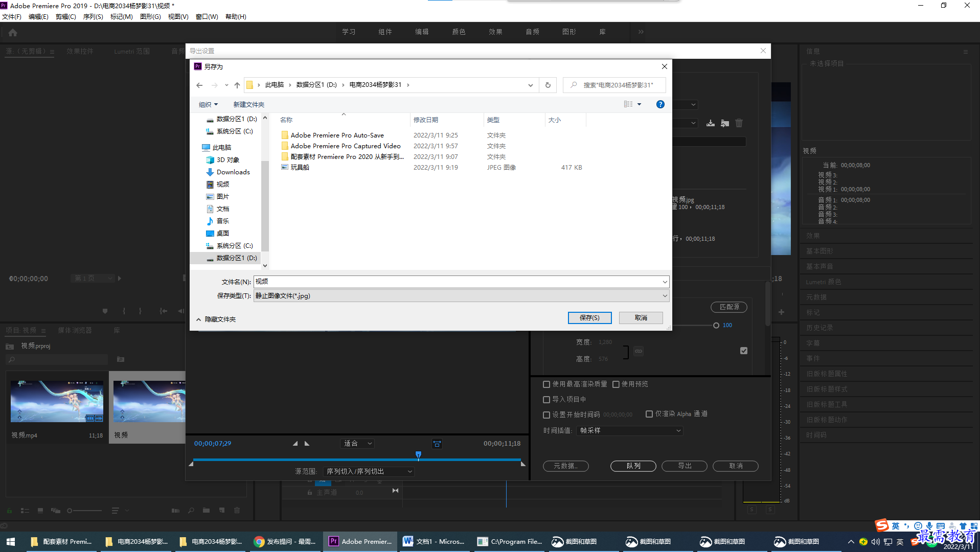Change the file view layout icon
The width and height of the screenshot is (980, 552).
[628, 104]
